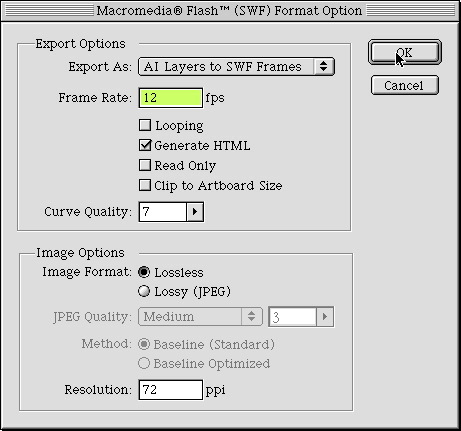Screen dimensions: 461x431
Task: Enable the Looping checkbox
Action: pos(145,125)
